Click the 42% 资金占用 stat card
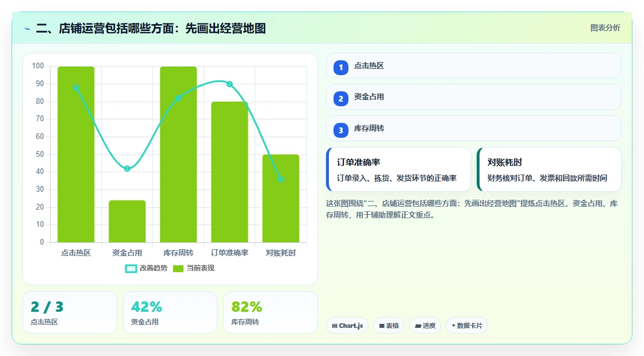This screenshot has width=644, height=356. (x=170, y=312)
